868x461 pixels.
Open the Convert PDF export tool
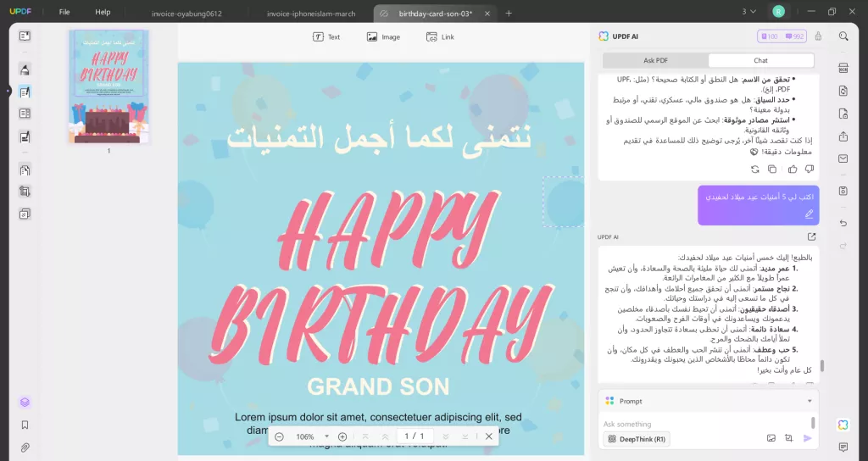(x=843, y=91)
